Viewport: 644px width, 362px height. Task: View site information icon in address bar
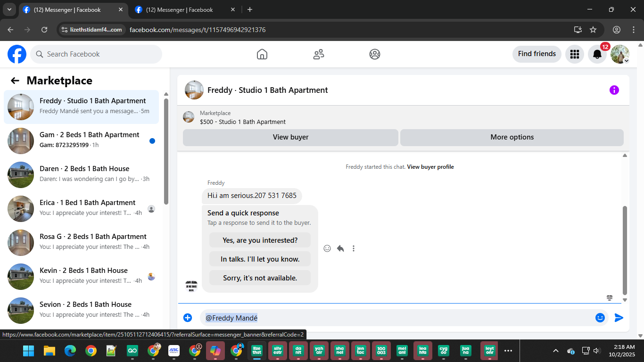65,30
